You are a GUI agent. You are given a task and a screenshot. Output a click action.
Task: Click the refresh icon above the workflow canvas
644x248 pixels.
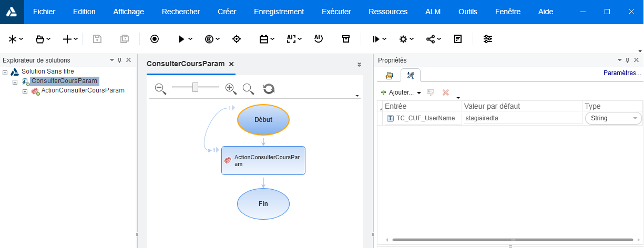tap(269, 88)
